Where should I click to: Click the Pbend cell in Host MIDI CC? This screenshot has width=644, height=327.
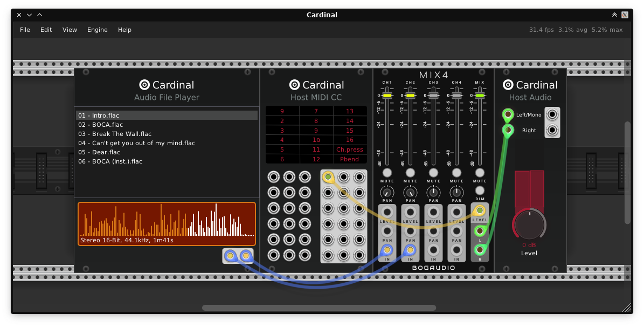(350, 159)
